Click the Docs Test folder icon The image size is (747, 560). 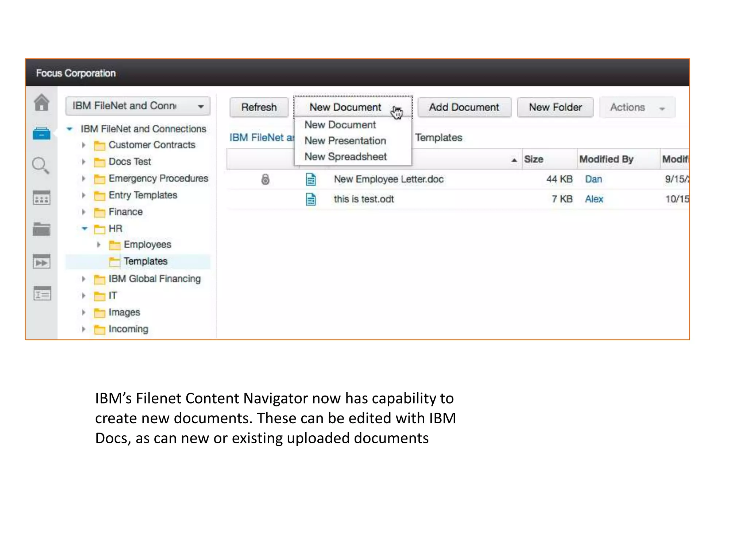pyautogui.click(x=100, y=162)
